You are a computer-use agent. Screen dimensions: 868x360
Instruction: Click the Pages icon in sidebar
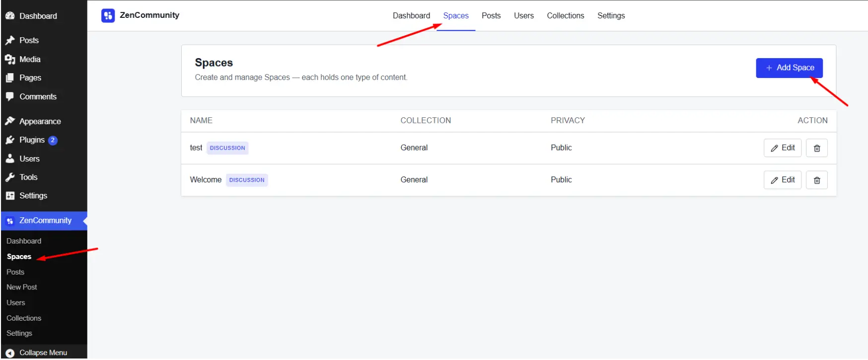[x=10, y=78]
